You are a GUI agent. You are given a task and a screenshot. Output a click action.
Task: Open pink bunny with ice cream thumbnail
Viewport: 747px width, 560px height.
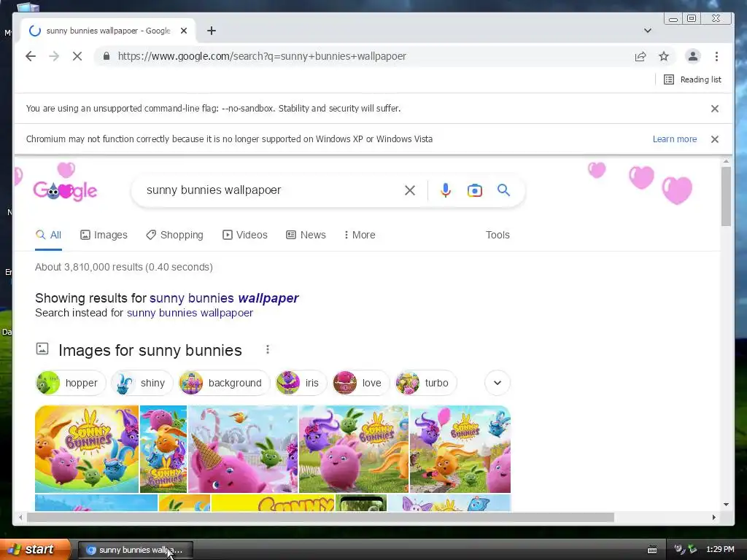click(243, 449)
